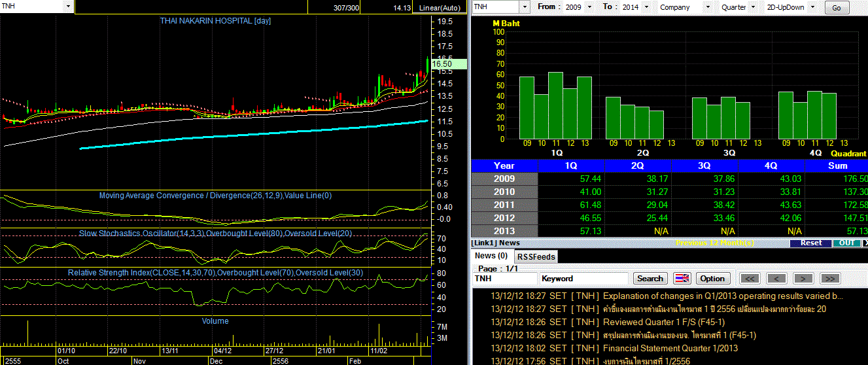The image size is (868, 365).
Task: Select the 2012 row label
Action: (x=504, y=218)
